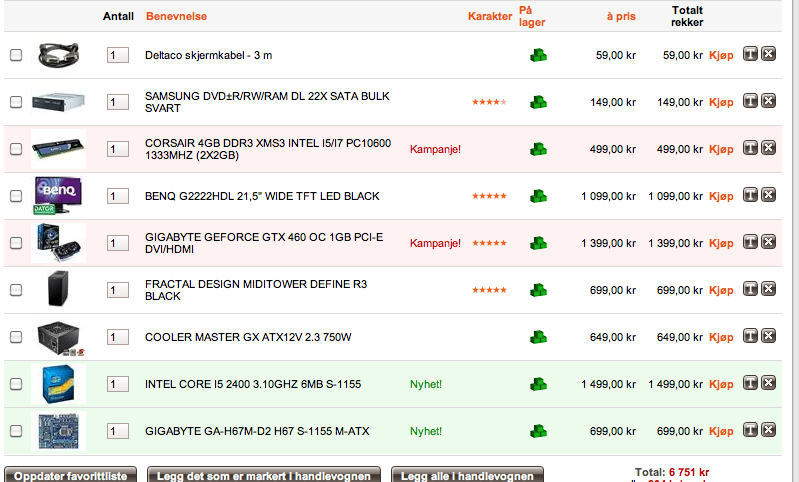
Task: Click Kjøp for Deltaco skjermkabel
Action: click(721, 55)
